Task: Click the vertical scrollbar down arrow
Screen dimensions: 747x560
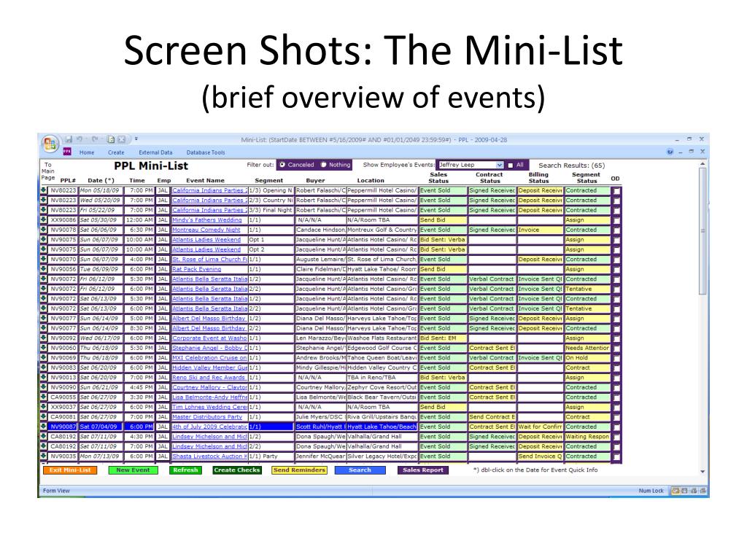Action: pos(703,472)
